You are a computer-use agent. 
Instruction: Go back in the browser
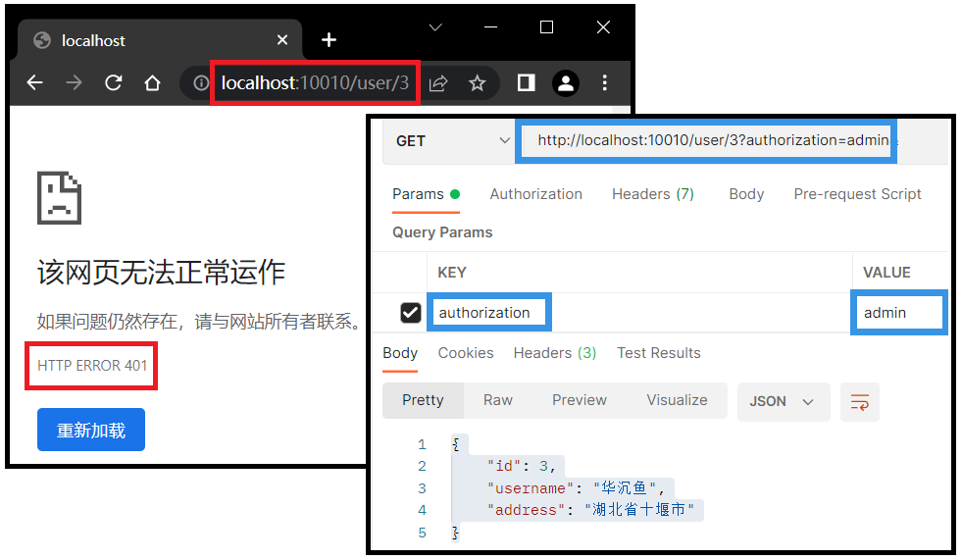click(x=35, y=82)
